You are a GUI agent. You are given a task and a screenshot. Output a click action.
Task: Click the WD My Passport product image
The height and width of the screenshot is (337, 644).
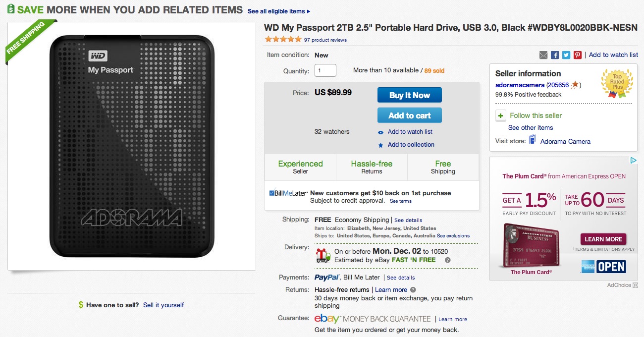[x=132, y=146]
